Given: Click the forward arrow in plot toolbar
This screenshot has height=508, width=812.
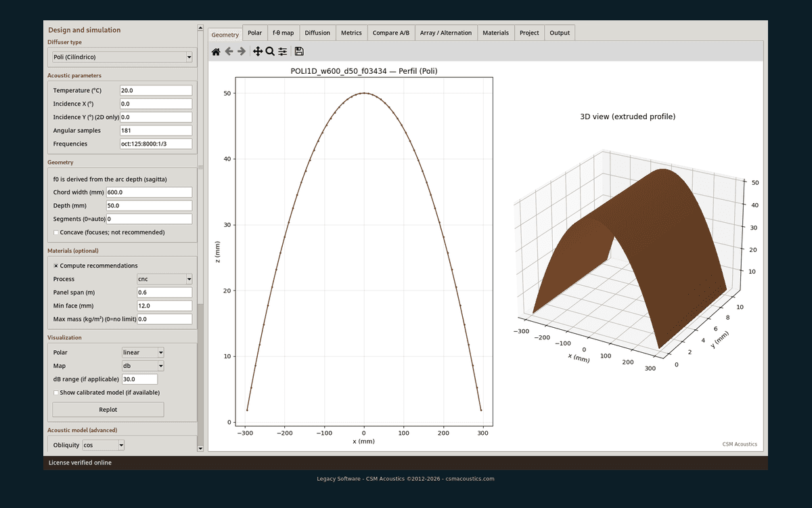Looking at the screenshot, I should click(x=242, y=51).
